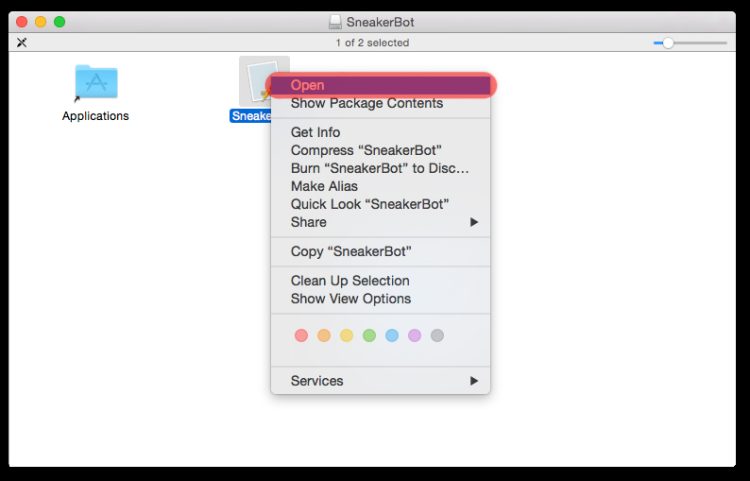
Task: Choose Make Alias from the menu
Action: click(x=324, y=186)
